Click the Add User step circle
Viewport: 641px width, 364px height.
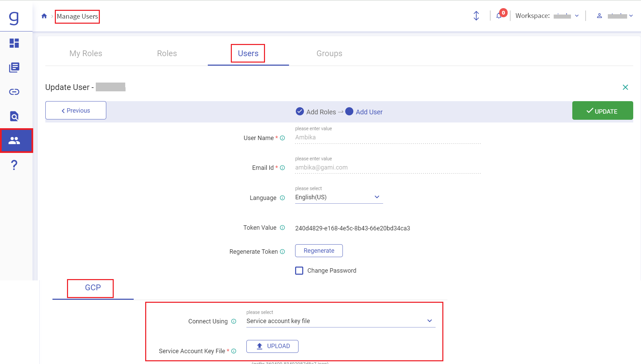(349, 111)
